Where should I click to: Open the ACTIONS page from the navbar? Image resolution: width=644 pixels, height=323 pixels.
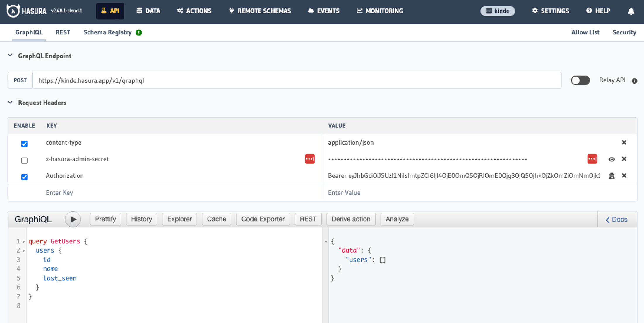pos(194,11)
